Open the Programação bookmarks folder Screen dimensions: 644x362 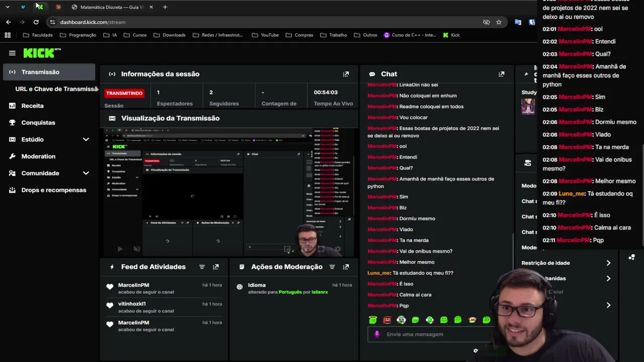pos(77,35)
